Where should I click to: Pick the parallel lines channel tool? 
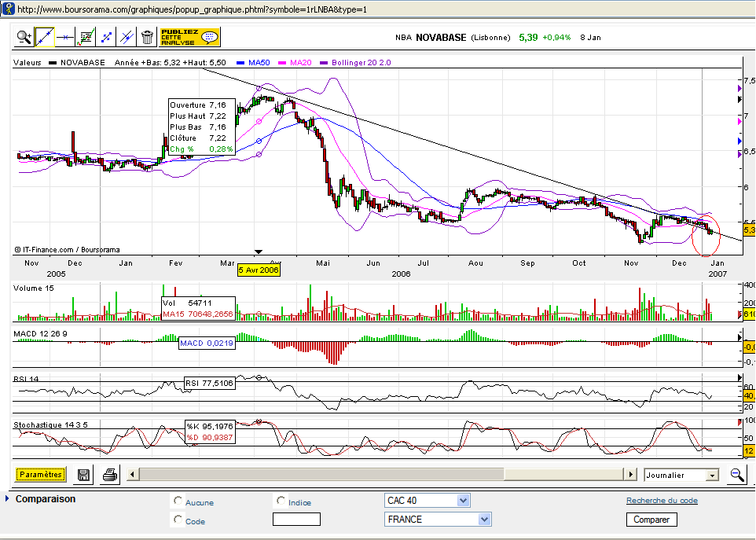(127, 36)
